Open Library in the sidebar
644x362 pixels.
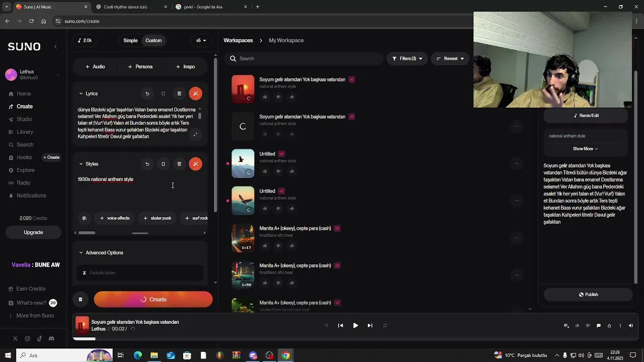point(25,132)
